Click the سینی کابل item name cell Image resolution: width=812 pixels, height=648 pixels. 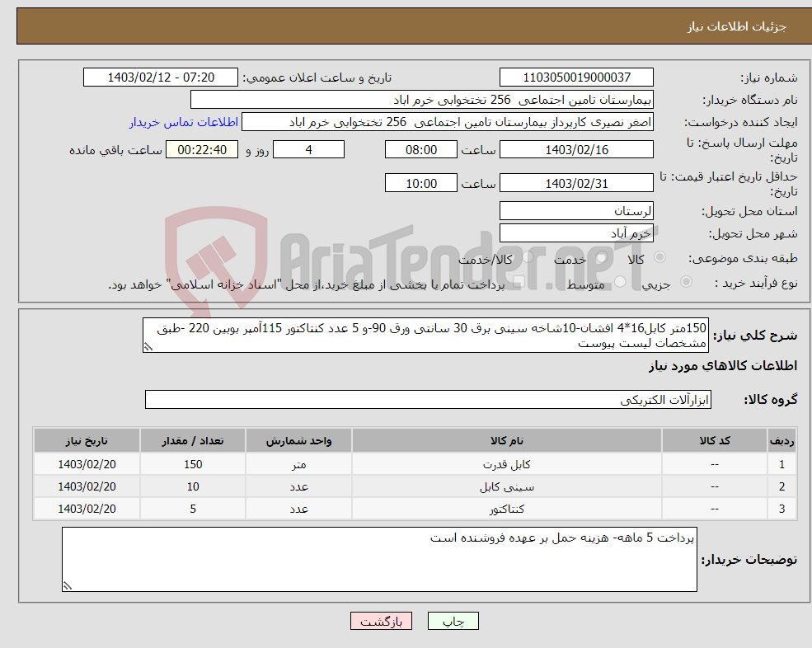pos(507,487)
